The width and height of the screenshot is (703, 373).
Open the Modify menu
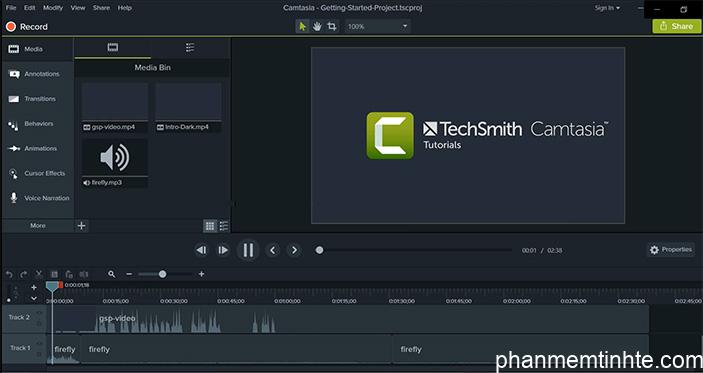(53, 8)
